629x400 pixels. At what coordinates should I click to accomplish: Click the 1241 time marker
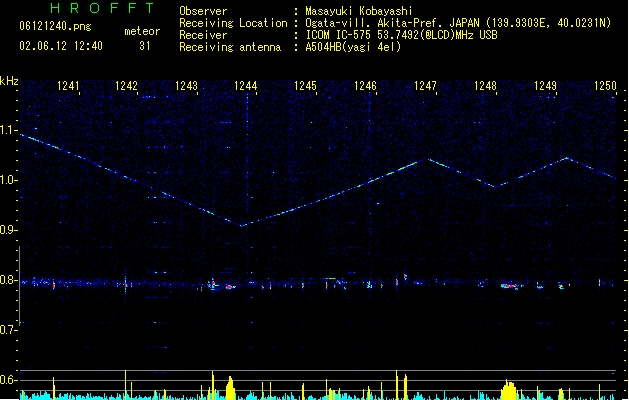pos(68,85)
